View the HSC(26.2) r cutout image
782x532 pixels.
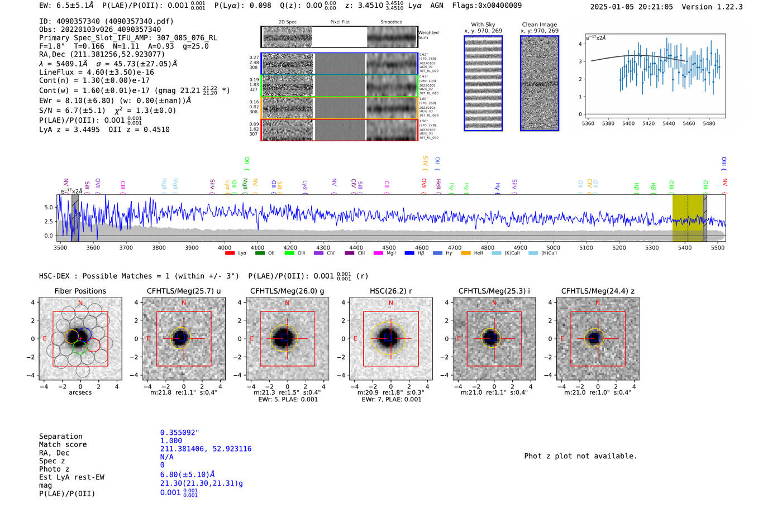[390, 339]
